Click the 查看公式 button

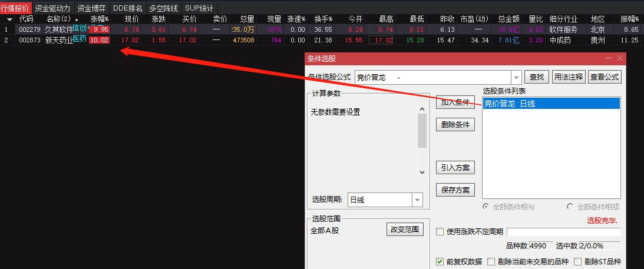(605, 77)
